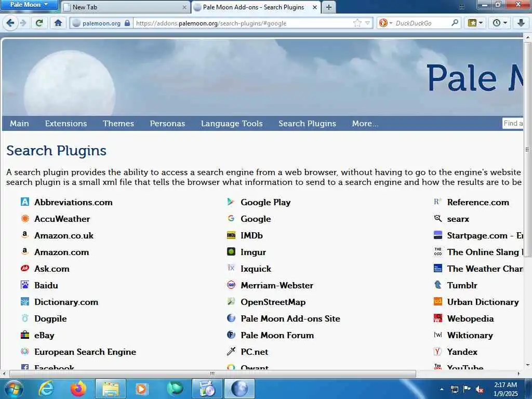This screenshot has width=532, height=399.
Task: Go to the Personas section
Action: click(x=167, y=124)
